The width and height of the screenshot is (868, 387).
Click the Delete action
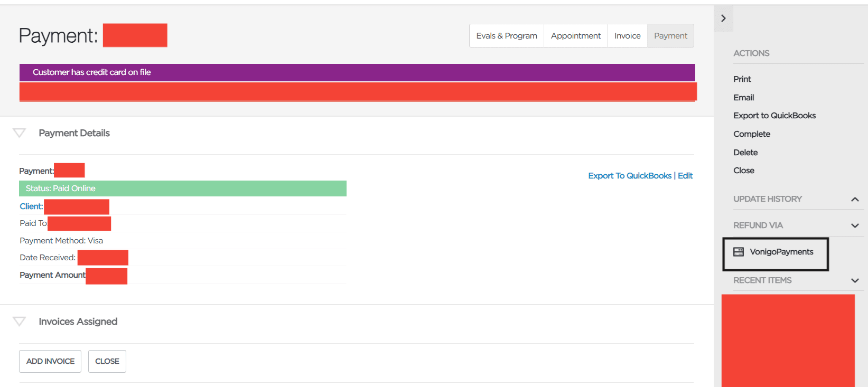click(745, 153)
